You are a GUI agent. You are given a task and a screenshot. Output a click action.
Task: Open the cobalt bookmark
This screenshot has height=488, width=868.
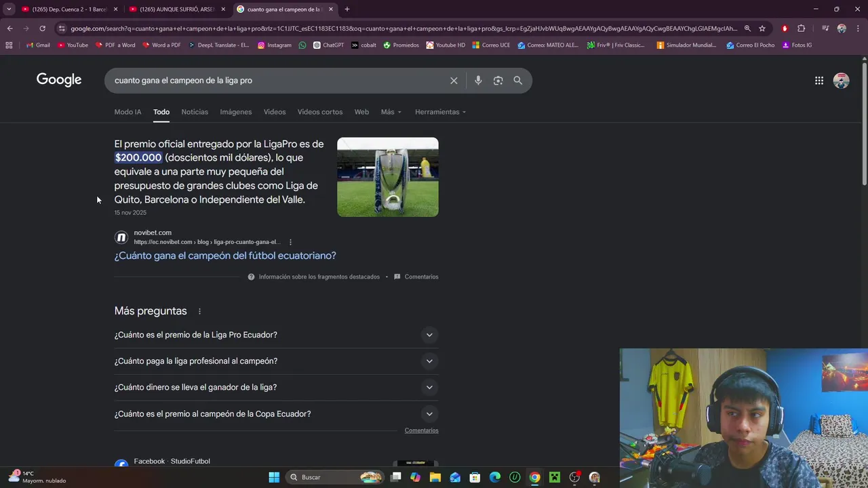[x=364, y=45]
